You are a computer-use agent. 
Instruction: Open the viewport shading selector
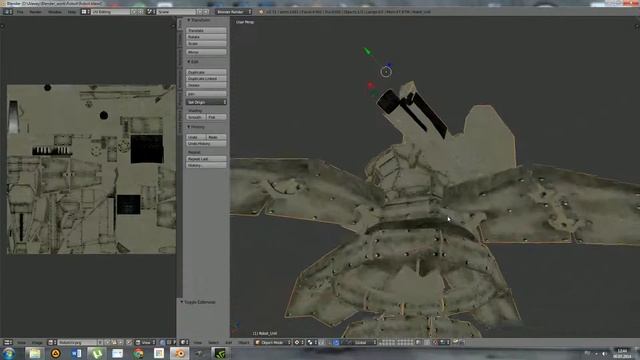(x=300, y=342)
